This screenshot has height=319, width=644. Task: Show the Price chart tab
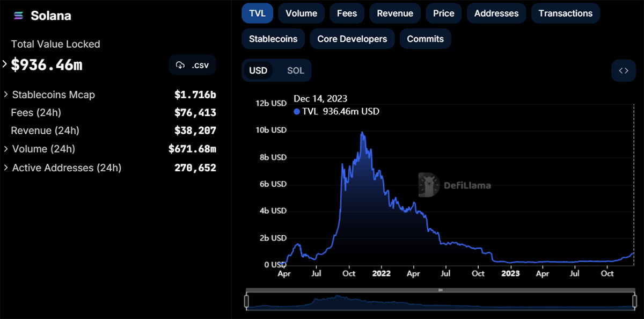[x=444, y=13]
